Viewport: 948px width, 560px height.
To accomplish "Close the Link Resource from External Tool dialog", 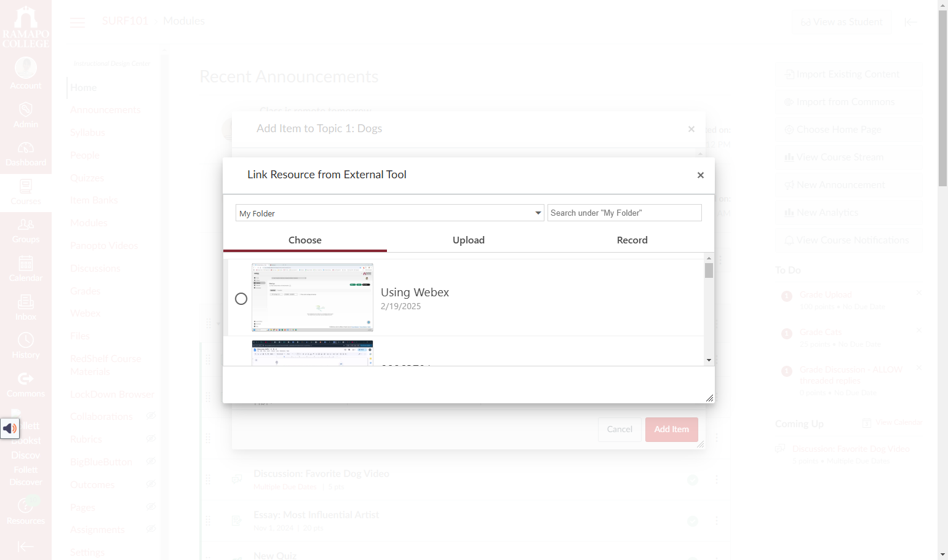I will [x=700, y=175].
